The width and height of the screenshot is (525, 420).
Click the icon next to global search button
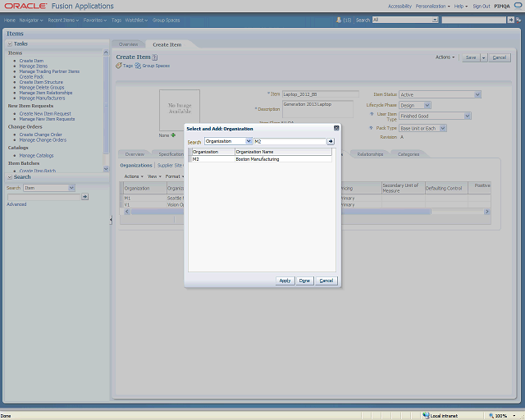[518, 20]
